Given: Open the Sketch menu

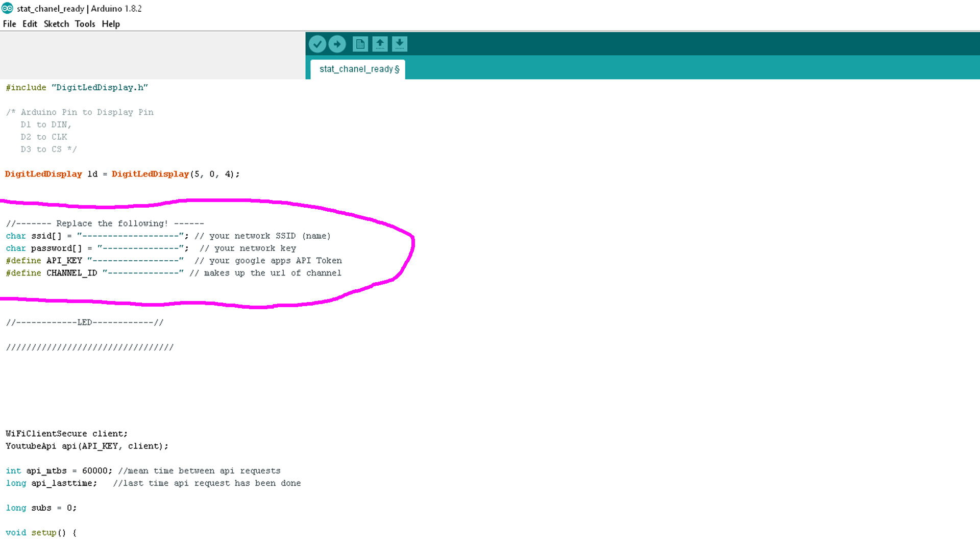Looking at the screenshot, I should 56,24.
